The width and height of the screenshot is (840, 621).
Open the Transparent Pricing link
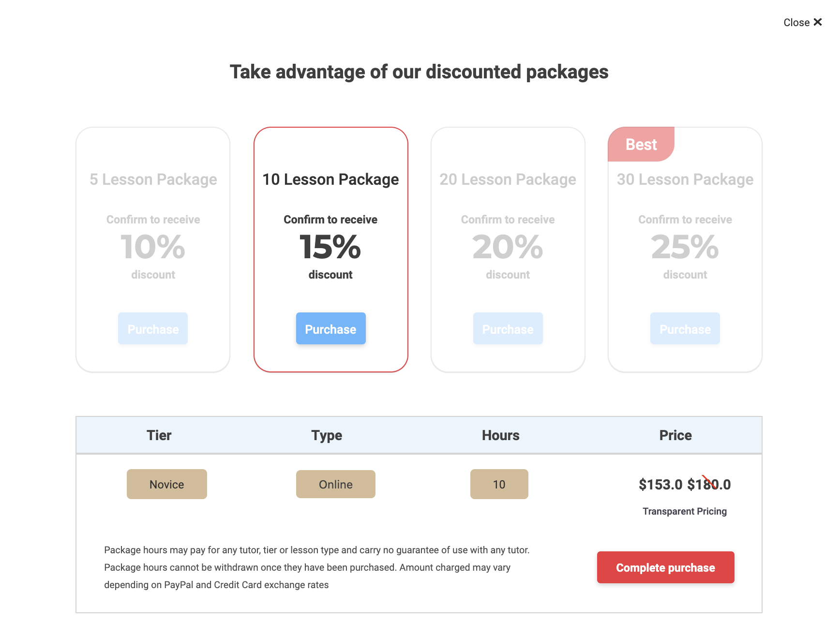coord(684,511)
